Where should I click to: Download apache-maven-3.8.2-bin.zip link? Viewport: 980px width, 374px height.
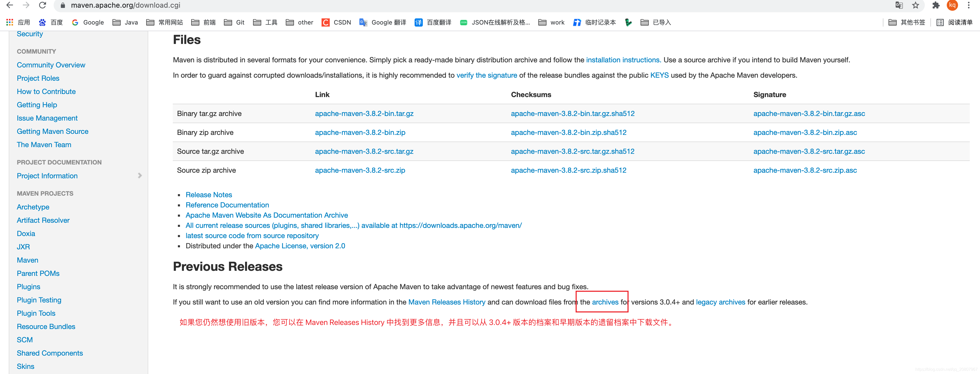click(x=360, y=132)
